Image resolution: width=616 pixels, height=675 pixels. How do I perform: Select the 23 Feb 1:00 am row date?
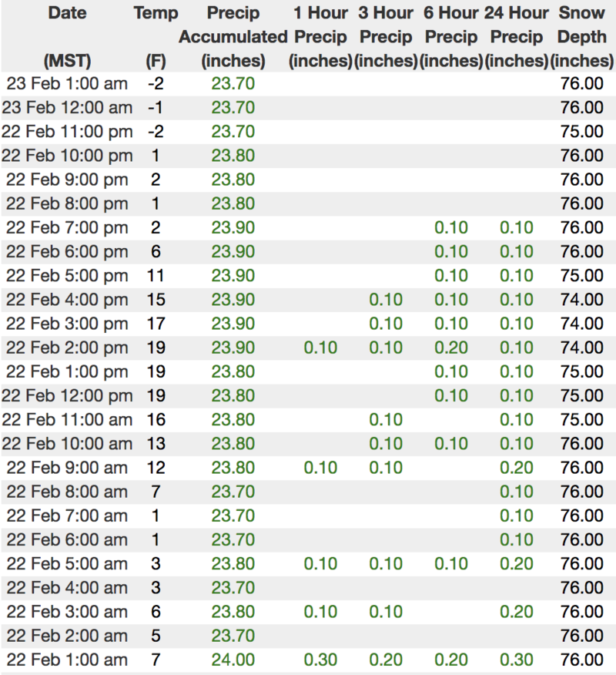(x=67, y=83)
